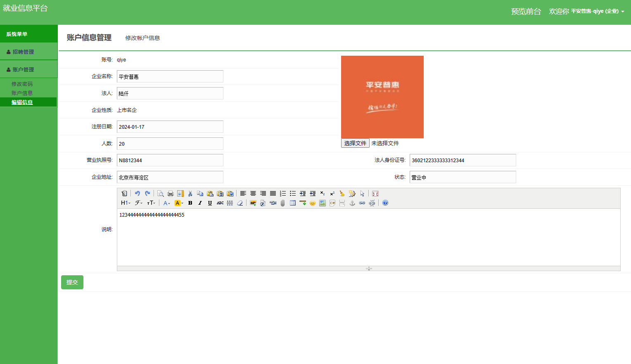Click the 预览前台 link in header
The width and height of the screenshot is (631, 364).
coord(526,12)
